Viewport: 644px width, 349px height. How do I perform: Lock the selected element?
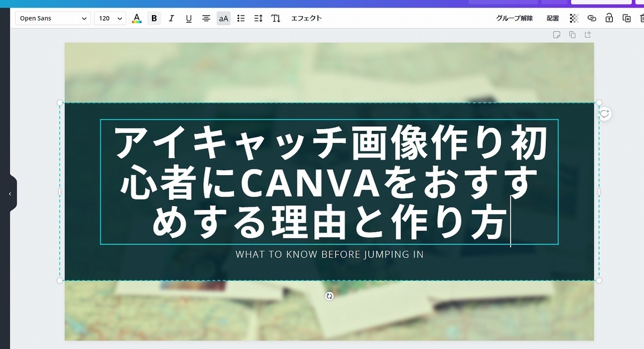click(609, 18)
